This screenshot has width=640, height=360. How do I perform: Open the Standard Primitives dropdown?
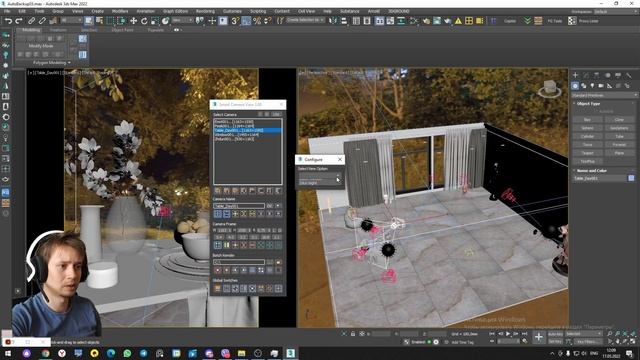[604, 95]
